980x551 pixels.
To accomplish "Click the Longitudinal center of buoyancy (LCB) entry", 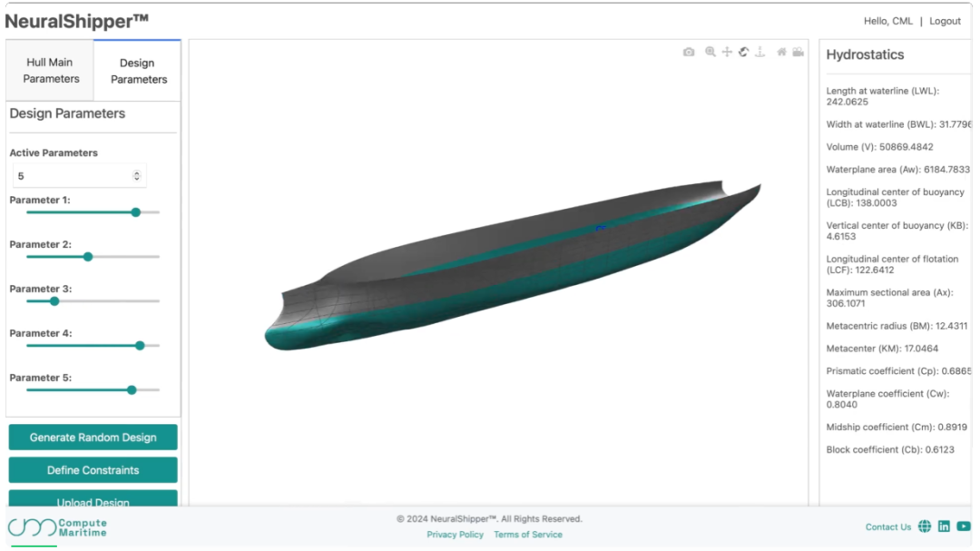I will tap(895, 198).
